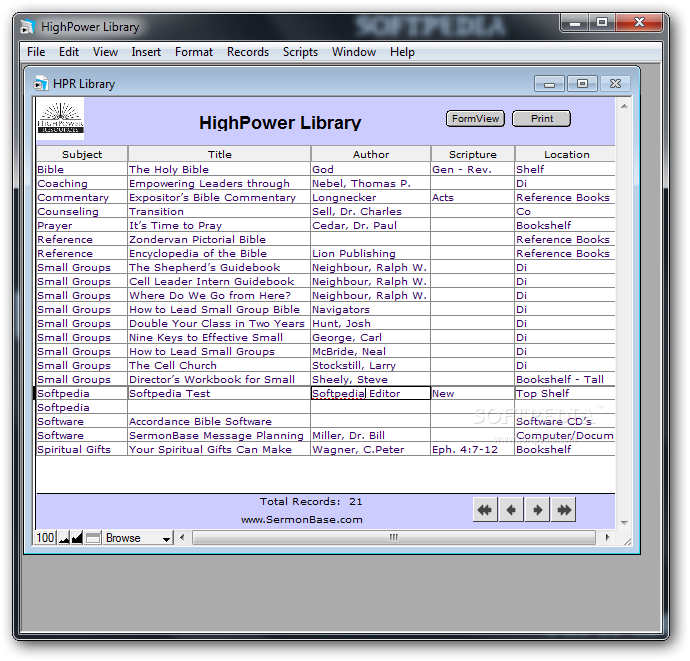
Task: Open the Records menu
Action: 248,52
